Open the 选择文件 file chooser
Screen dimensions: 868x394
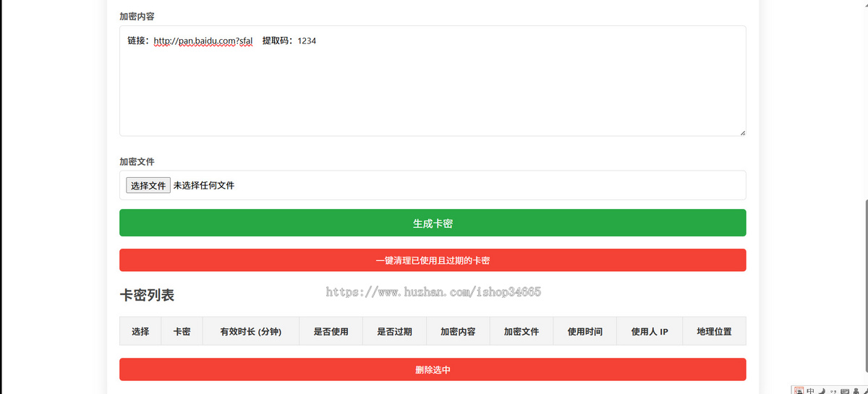pyautogui.click(x=148, y=186)
